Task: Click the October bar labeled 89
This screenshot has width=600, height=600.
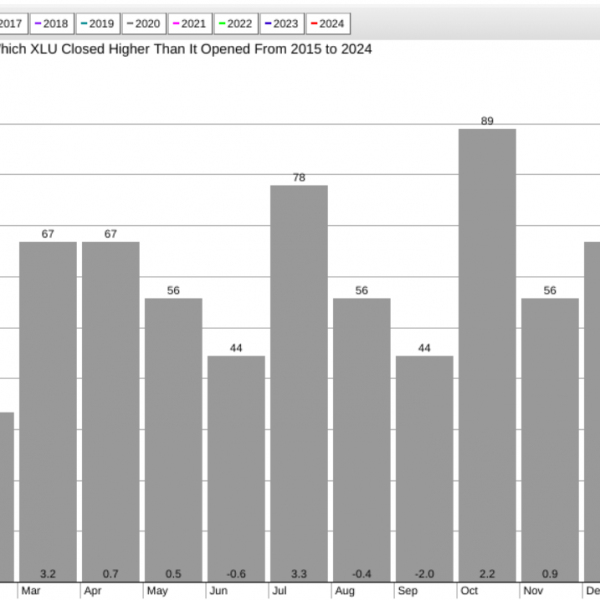Action: click(487, 355)
